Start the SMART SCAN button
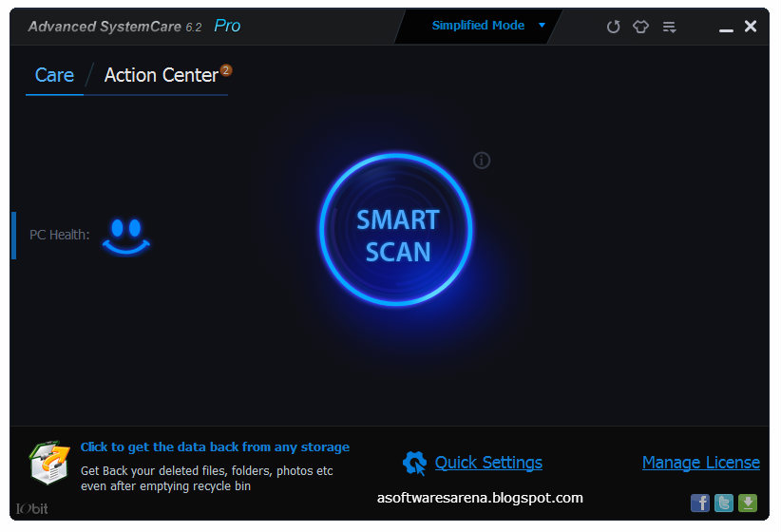Image resolution: width=781 pixels, height=532 pixels. click(x=396, y=230)
